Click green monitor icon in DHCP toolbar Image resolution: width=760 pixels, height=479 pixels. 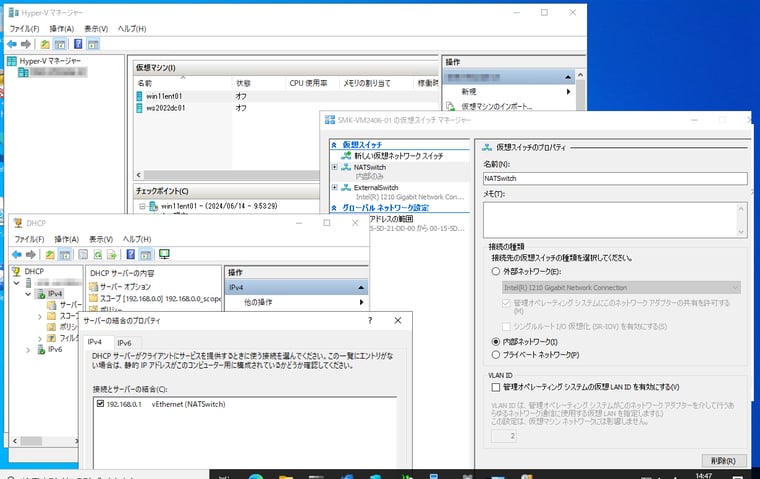click(164, 254)
